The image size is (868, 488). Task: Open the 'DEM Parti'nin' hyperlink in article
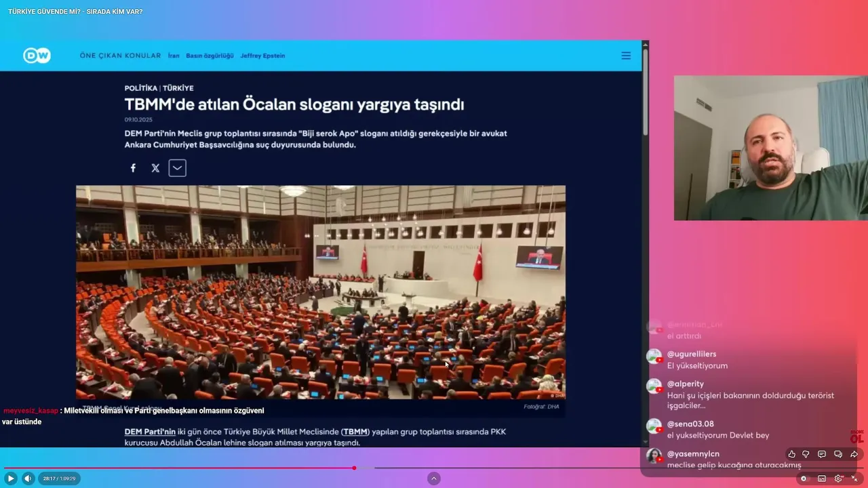click(x=150, y=432)
